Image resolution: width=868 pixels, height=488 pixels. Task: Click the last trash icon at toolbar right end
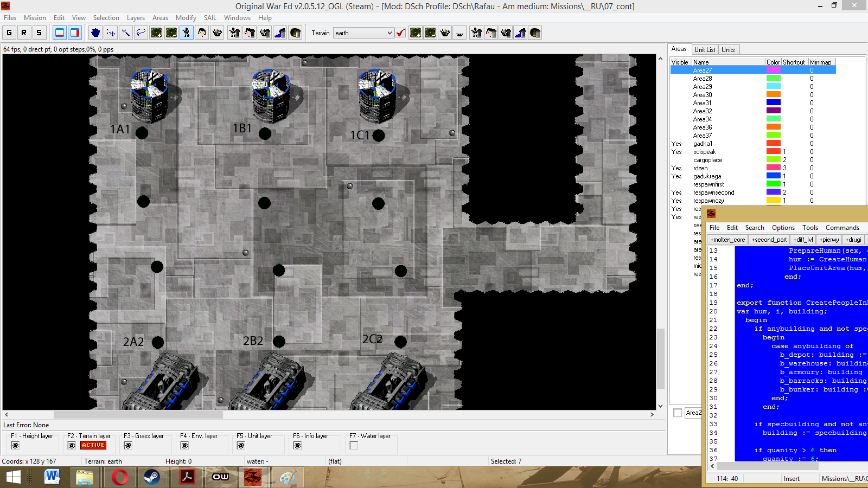coord(535,33)
